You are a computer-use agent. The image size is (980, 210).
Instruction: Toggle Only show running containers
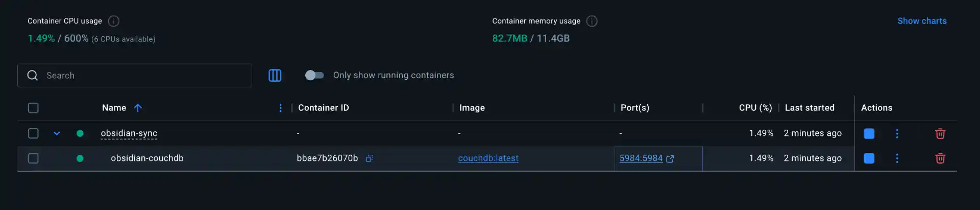314,75
